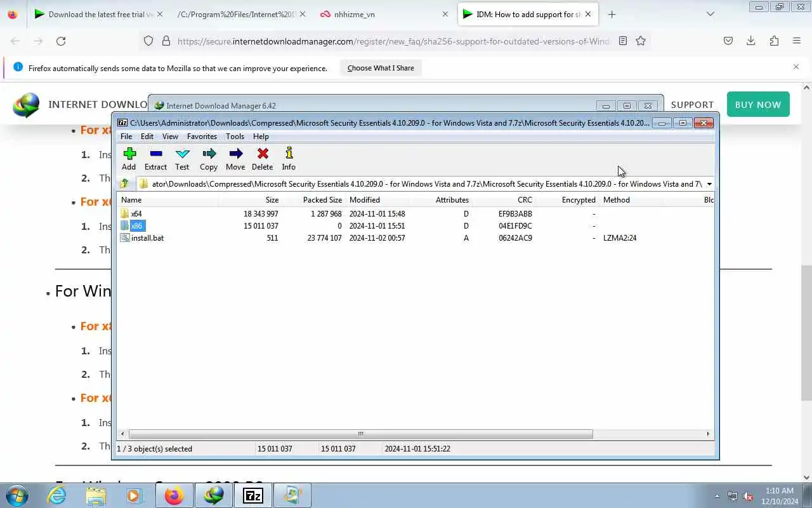Open the 7-Zip taskbar button

[252, 495]
